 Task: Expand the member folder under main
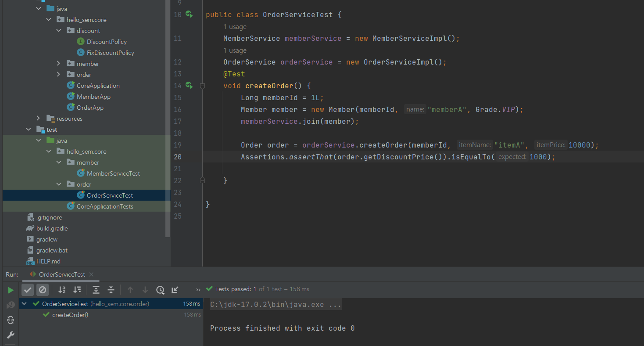[59, 64]
